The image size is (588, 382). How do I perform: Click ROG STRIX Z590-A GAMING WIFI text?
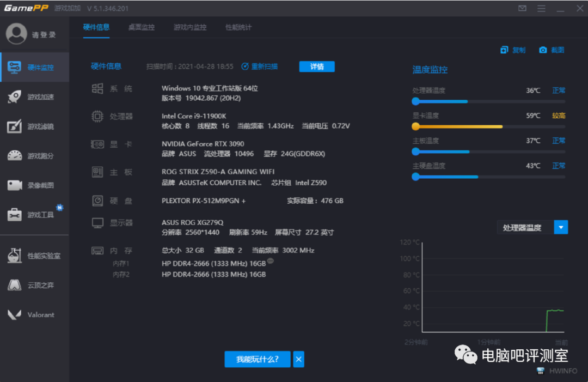click(x=218, y=172)
